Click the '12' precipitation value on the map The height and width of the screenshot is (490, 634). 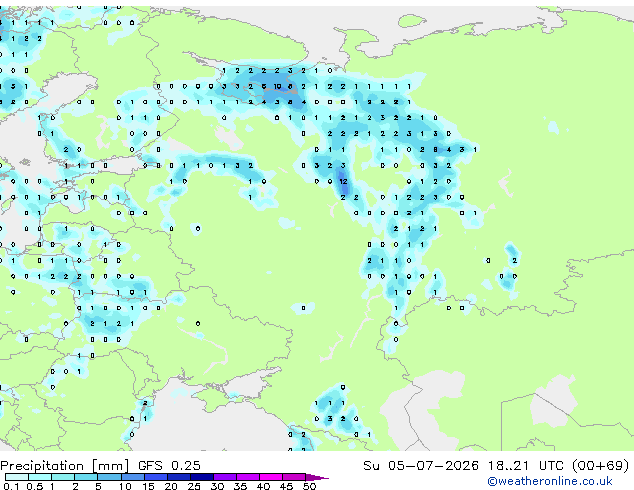click(x=343, y=182)
